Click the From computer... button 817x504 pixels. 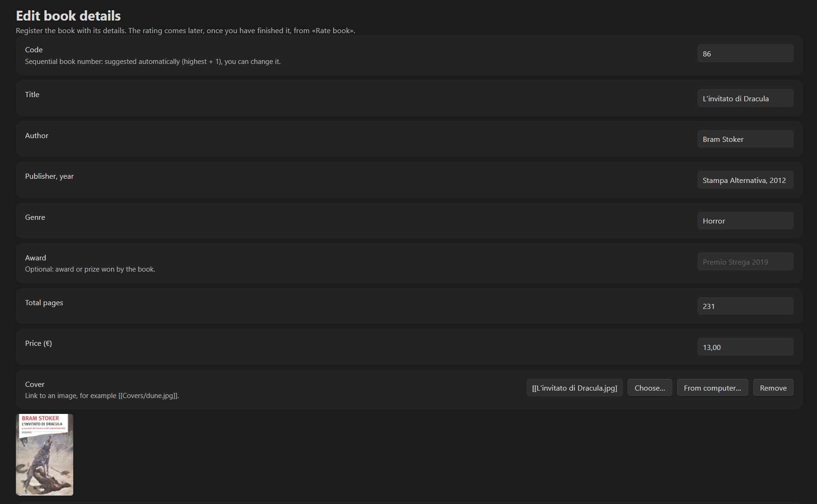pyautogui.click(x=712, y=388)
